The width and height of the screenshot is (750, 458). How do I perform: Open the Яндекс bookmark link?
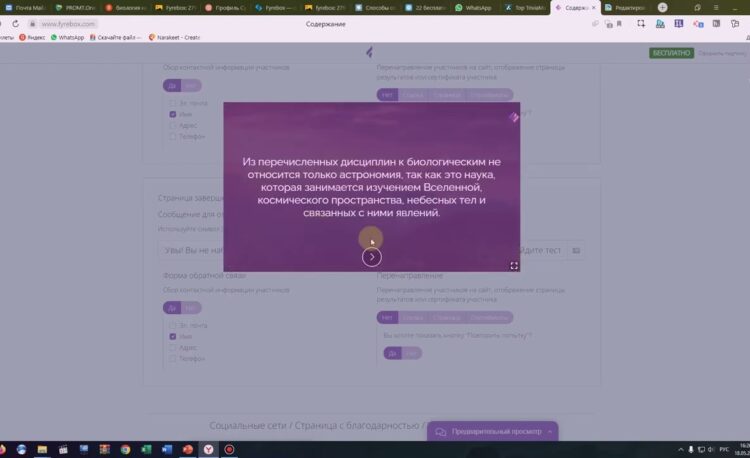click(x=33, y=37)
